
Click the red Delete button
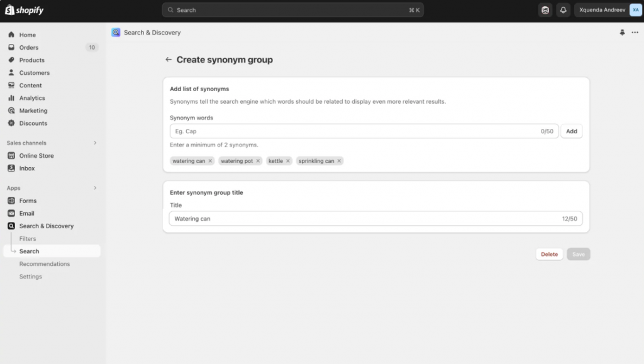(x=549, y=254)
